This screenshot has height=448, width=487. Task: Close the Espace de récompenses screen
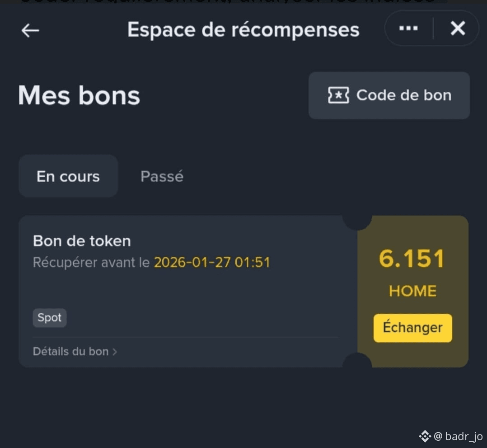pyautogui.click(x=458, y=28)
